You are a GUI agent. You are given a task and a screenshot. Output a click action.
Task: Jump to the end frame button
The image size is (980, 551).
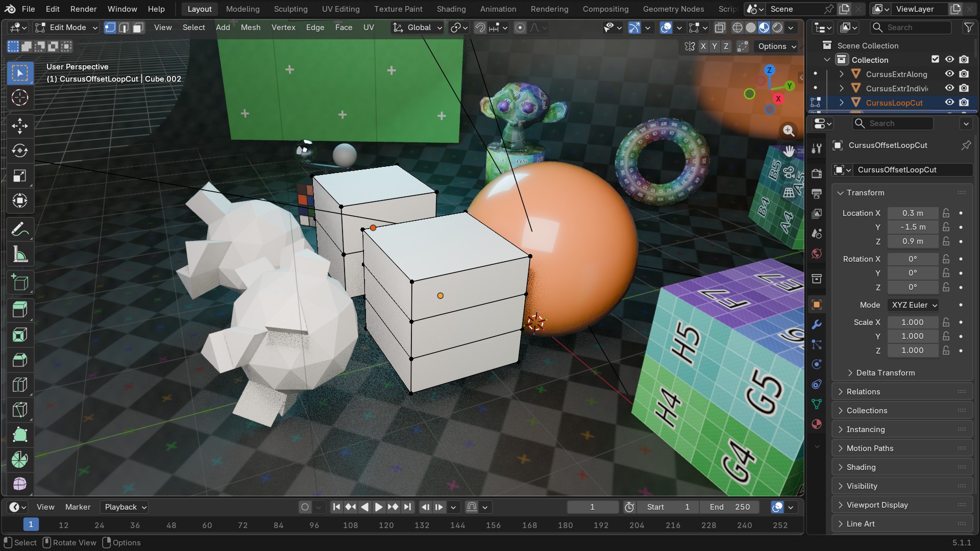pos(407,507)
